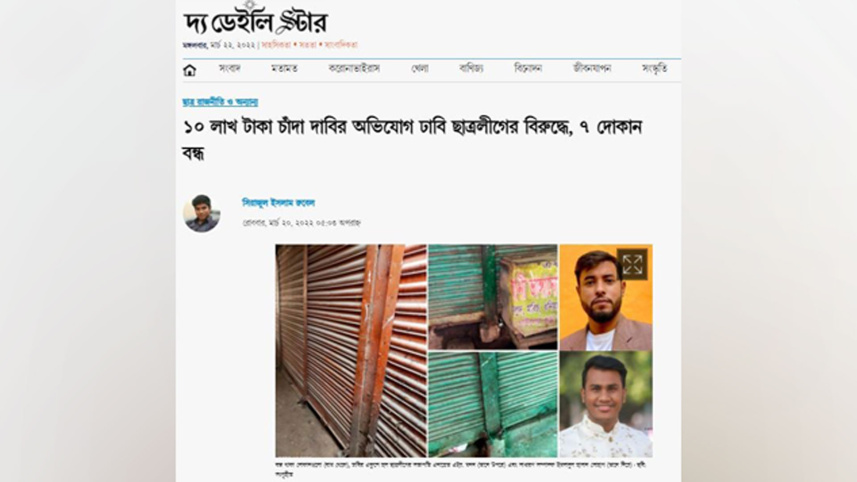Click the lower green shutter photo

pos(493,404)
